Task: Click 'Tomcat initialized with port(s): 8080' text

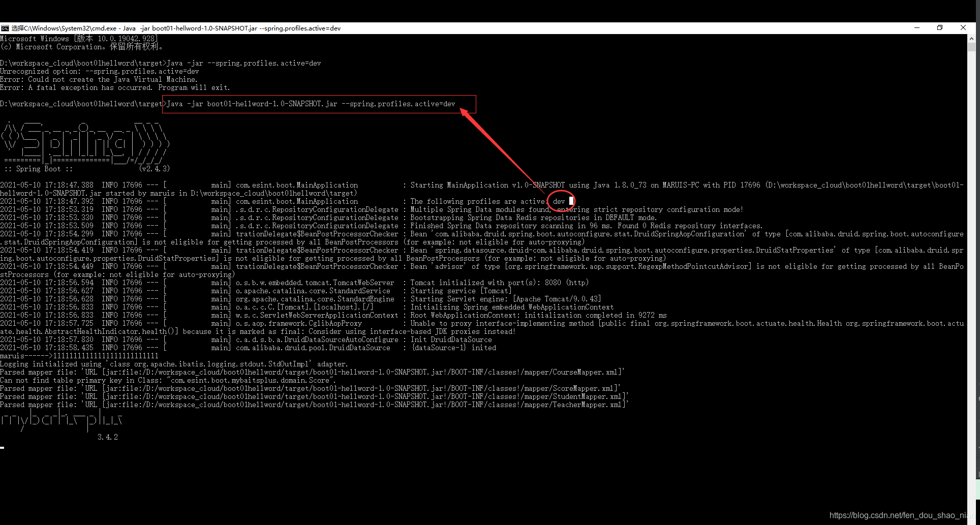Action: [500, 283]
